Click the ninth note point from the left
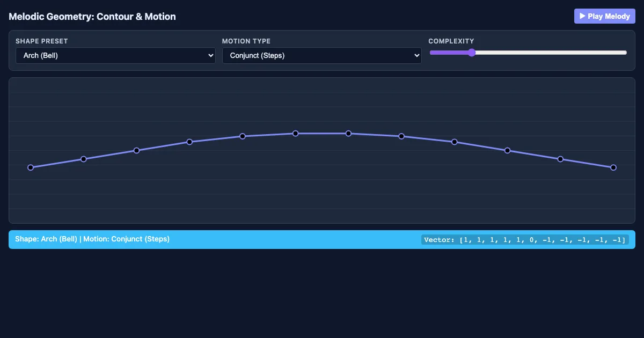This screenshot has height=338, width=644. [455, 142]
